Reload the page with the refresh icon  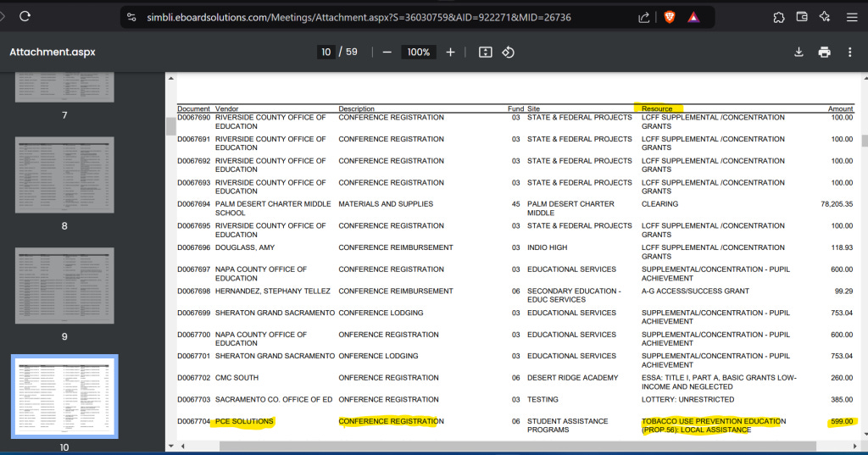pos(25,17)
